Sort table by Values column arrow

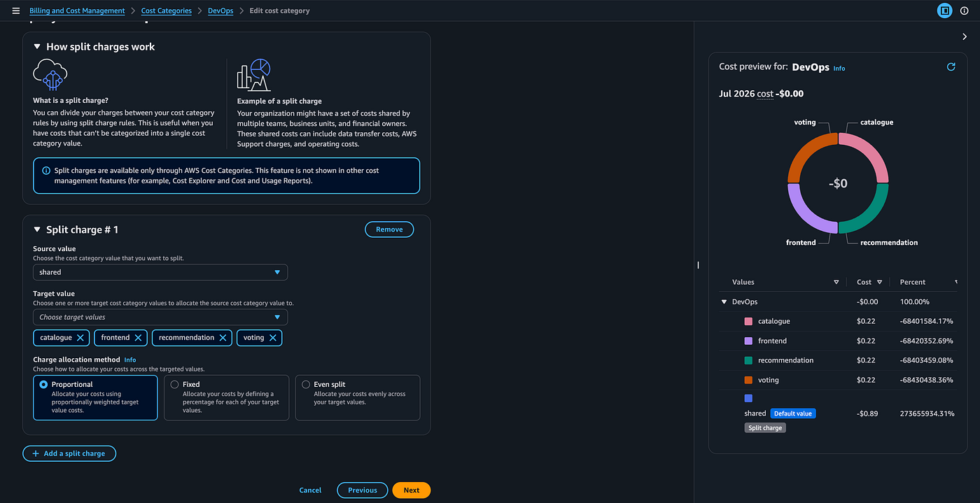coord(836,282)
